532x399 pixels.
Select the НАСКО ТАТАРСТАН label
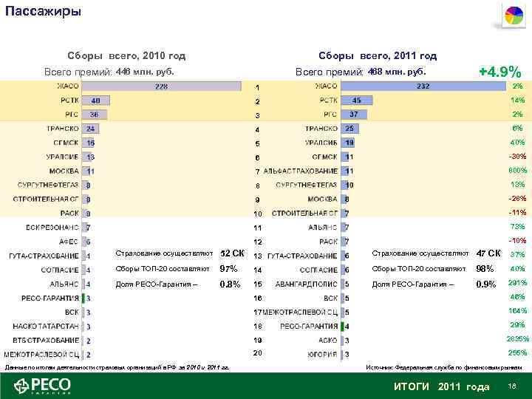pos(46,327)
